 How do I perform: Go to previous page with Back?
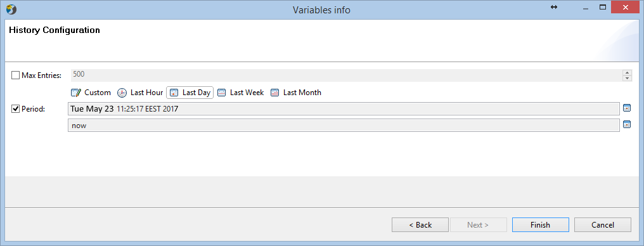click(420, 224)
